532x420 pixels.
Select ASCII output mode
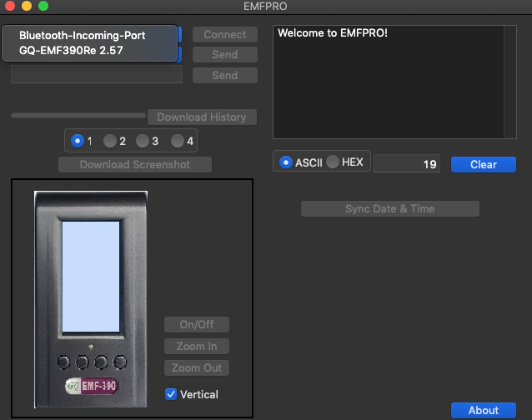pyautogui.click(x=286, y=162)
